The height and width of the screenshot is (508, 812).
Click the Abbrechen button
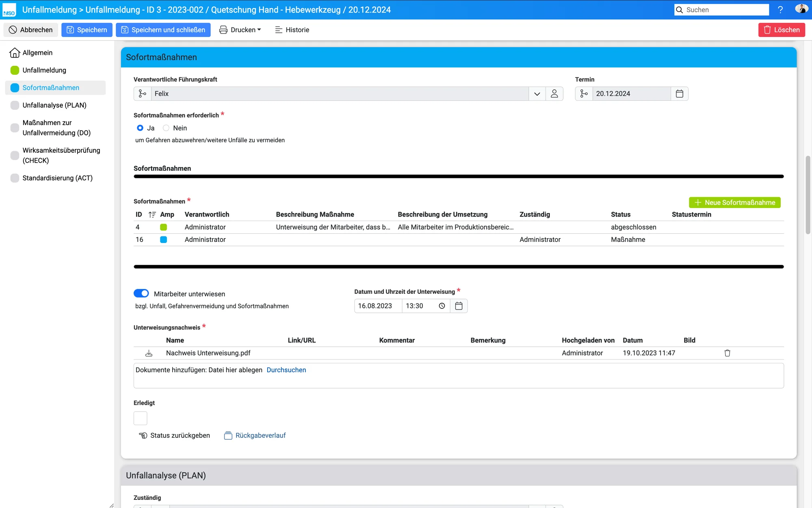[x=31, y=30]
